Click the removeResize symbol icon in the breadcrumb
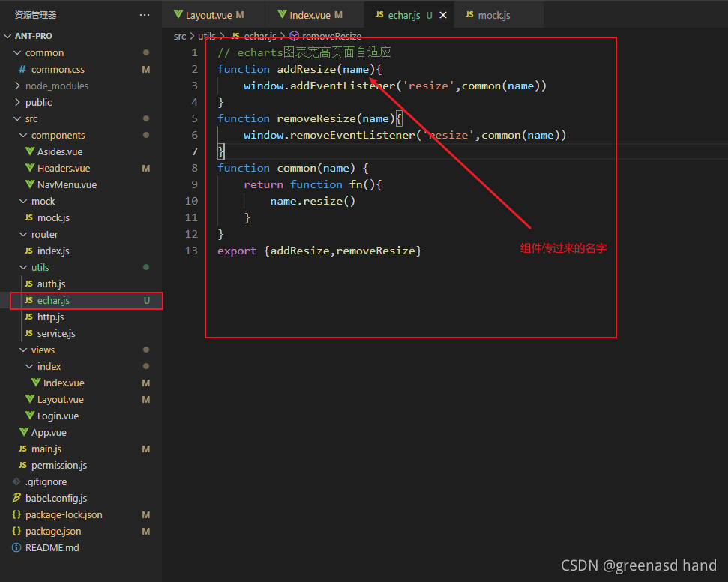This screenshot has width=728, height=582. pyautogui.click(x=293, y=36)
